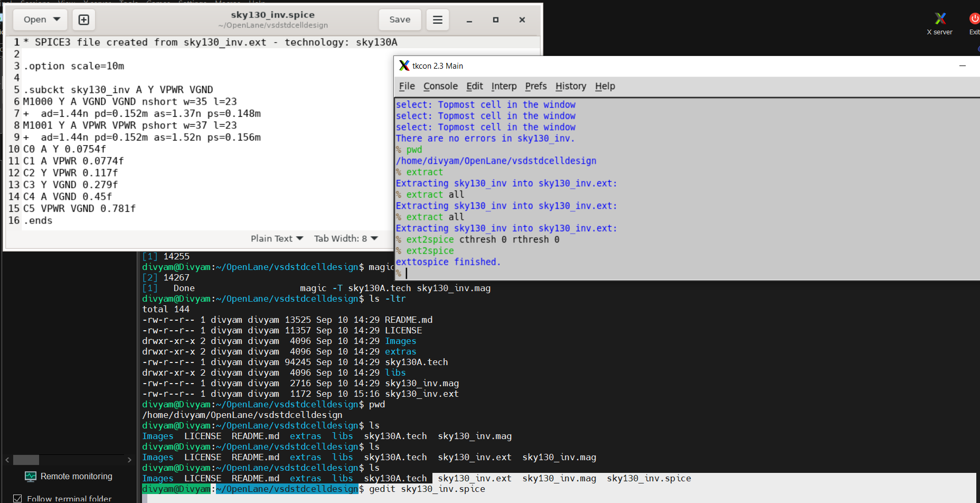Open the Interp menu in tkcon
Viewport: 980px width, 503px height.
click(x=504, y=86)
